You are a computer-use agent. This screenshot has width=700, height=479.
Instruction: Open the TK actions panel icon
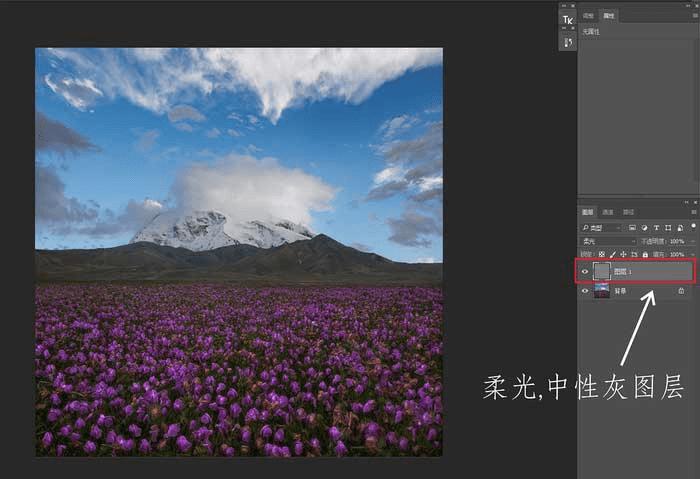click(567, 20)
